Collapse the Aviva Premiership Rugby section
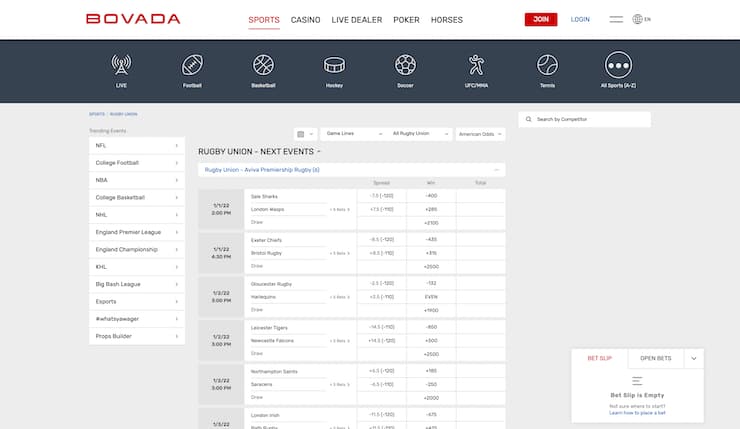 click(x=496, y=170)
